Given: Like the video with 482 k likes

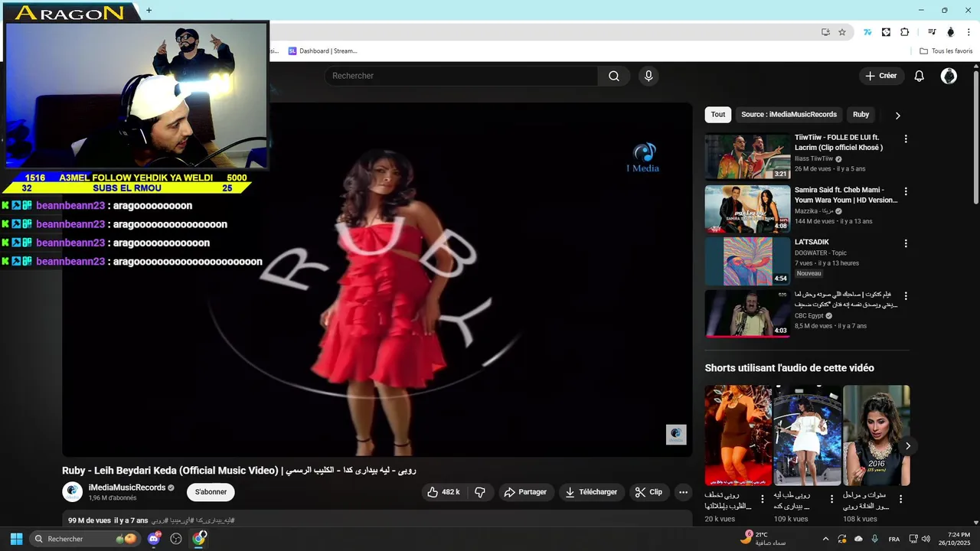Looking at the screenshot, I should coord(443,492).
